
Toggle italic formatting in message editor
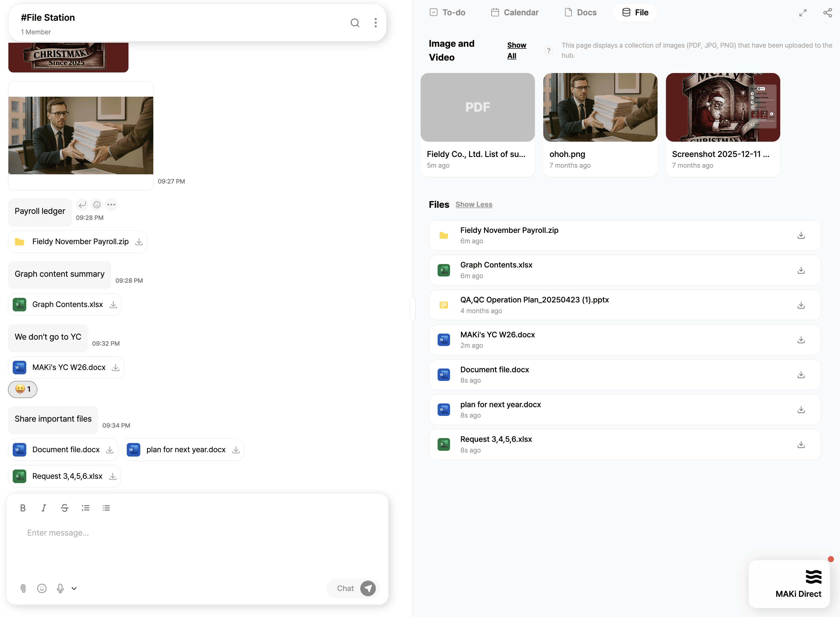pyautogui.click(x=44, y=508)
